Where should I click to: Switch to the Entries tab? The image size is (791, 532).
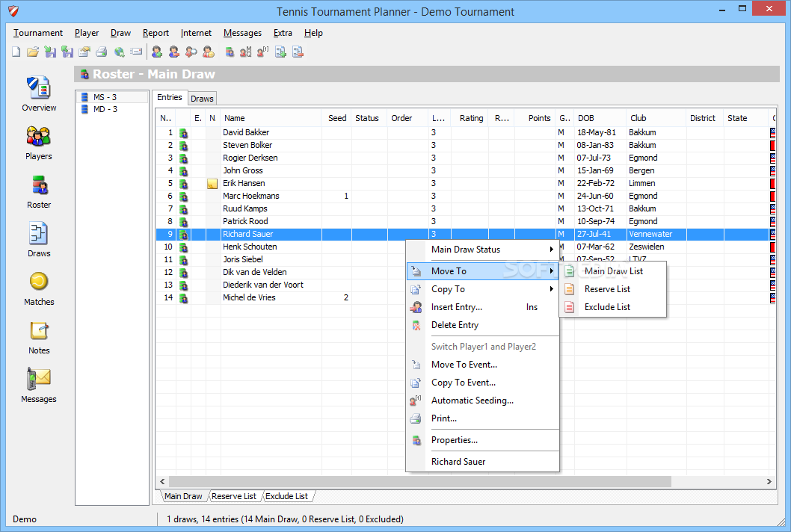[170, 97]
